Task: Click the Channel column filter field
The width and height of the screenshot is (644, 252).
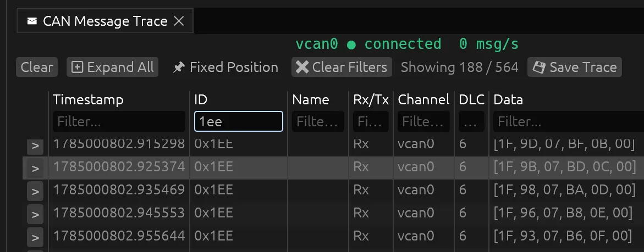Action: tap(423, 122)
